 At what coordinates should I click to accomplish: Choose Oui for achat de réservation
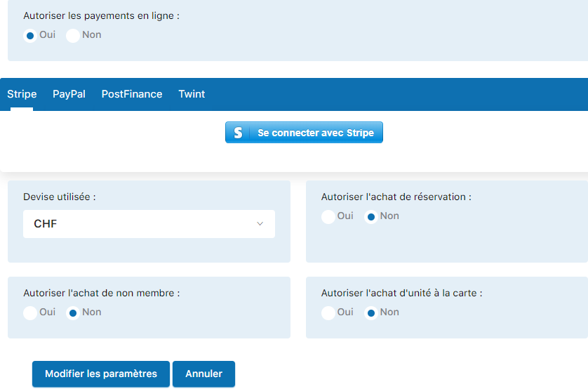pos(328,217)
